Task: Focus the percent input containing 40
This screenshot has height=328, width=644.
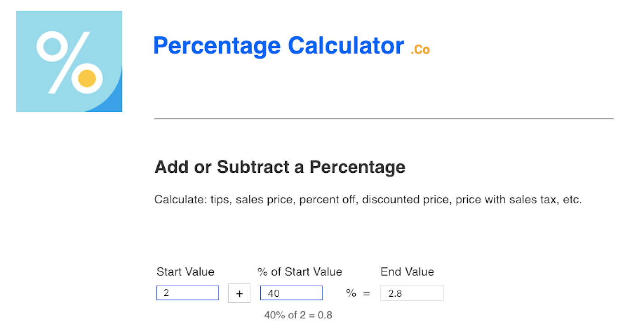Action: 291,293
